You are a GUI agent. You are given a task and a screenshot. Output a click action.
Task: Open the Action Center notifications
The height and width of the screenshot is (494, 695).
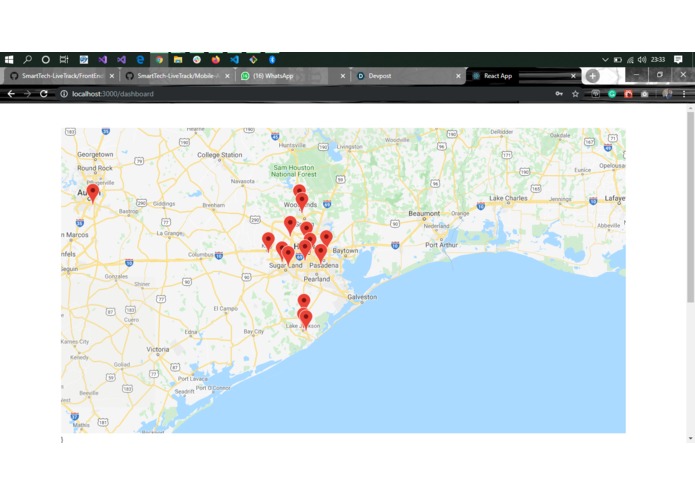coord(678,59)
